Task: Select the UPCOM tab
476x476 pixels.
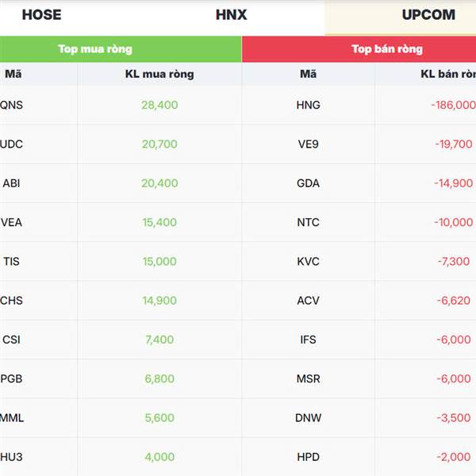Action: coord(428,15)
